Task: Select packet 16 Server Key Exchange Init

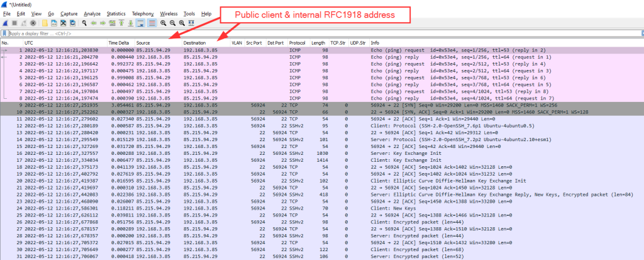Action: [322, 154]
